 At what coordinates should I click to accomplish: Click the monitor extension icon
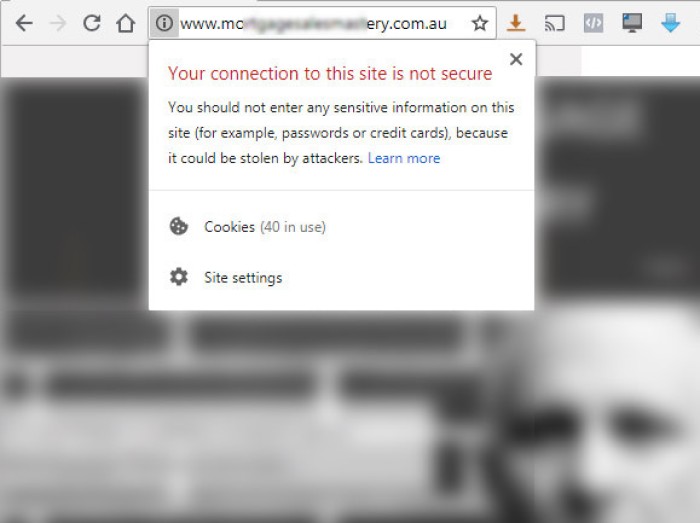(632, 23)
